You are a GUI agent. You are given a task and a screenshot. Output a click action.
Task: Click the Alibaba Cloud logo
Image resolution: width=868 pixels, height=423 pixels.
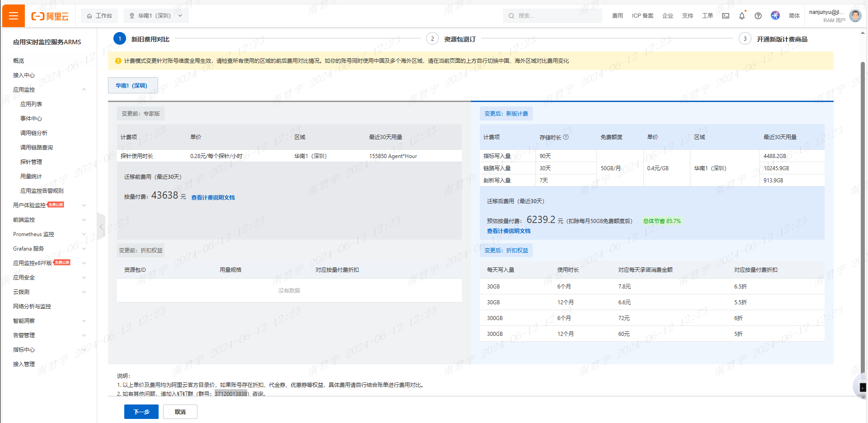click(x=50, y=16)
